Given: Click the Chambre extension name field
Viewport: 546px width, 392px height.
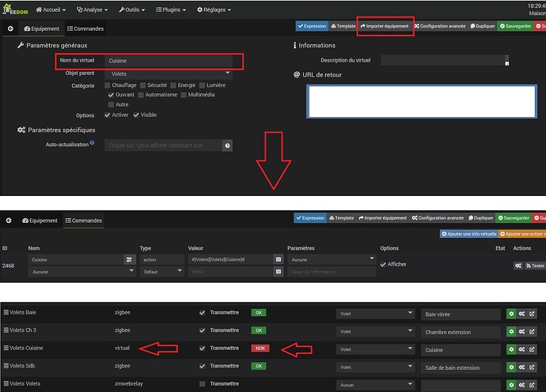Looking at the screenshot, I should 461,332.
